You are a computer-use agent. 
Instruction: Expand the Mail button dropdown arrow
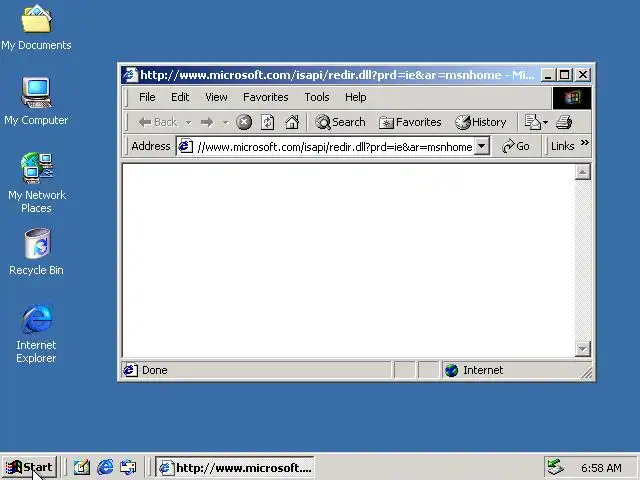point(545,122)
